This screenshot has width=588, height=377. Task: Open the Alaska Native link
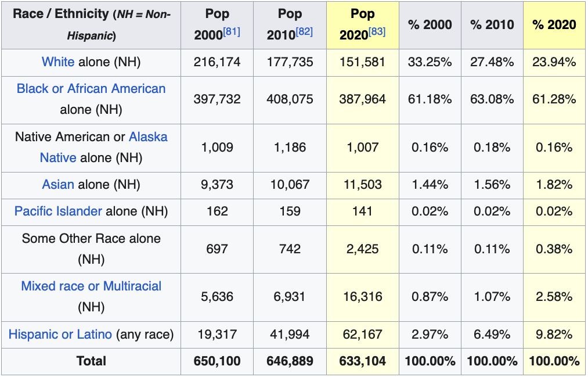[148, 137]
